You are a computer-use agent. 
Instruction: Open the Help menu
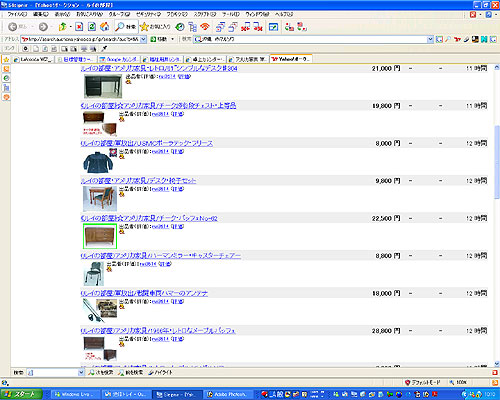(x=284, y=14)
